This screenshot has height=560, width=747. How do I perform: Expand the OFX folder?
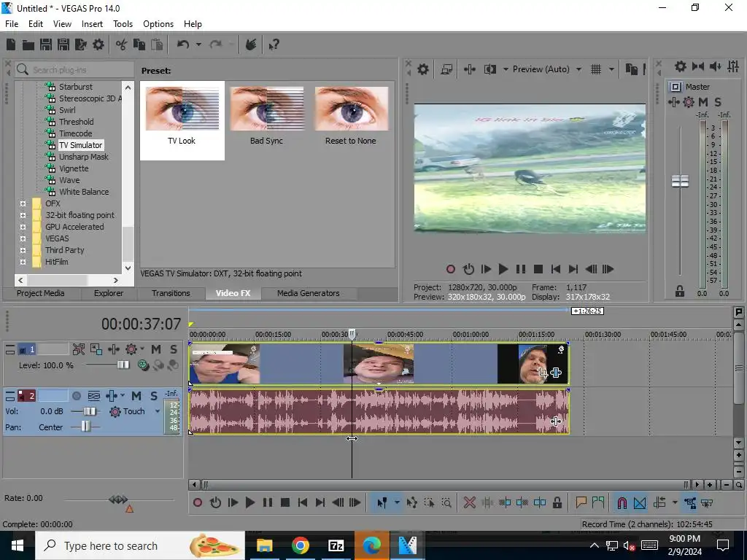pyautogui.click(x=23, y=203)
